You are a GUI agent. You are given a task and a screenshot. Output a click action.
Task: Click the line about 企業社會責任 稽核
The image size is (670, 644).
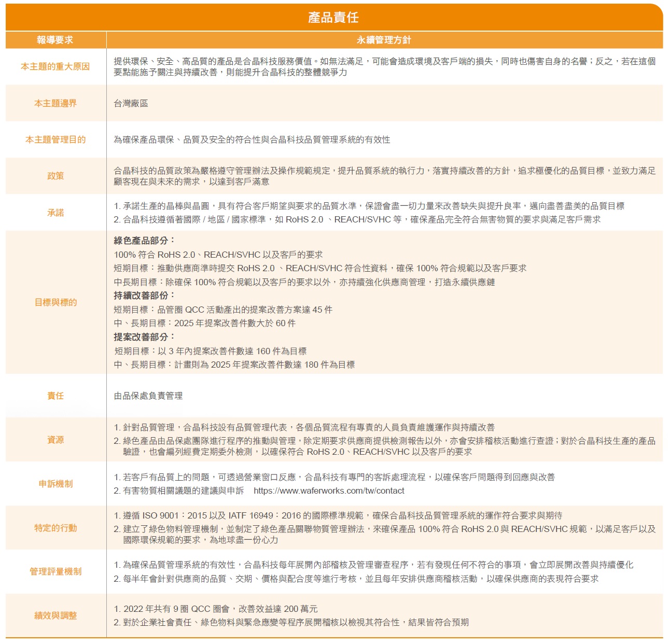coord(291,622)
